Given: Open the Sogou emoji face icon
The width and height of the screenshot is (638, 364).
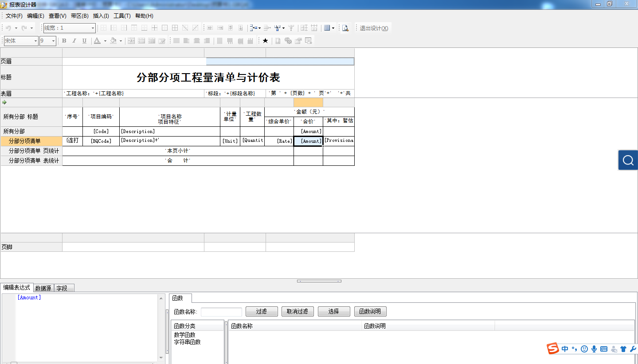Looking at the screenshot, I should 584,349.
